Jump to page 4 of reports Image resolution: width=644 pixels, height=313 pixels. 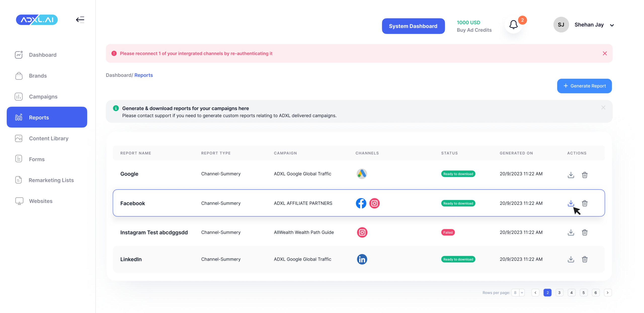(x=571, y=293)
